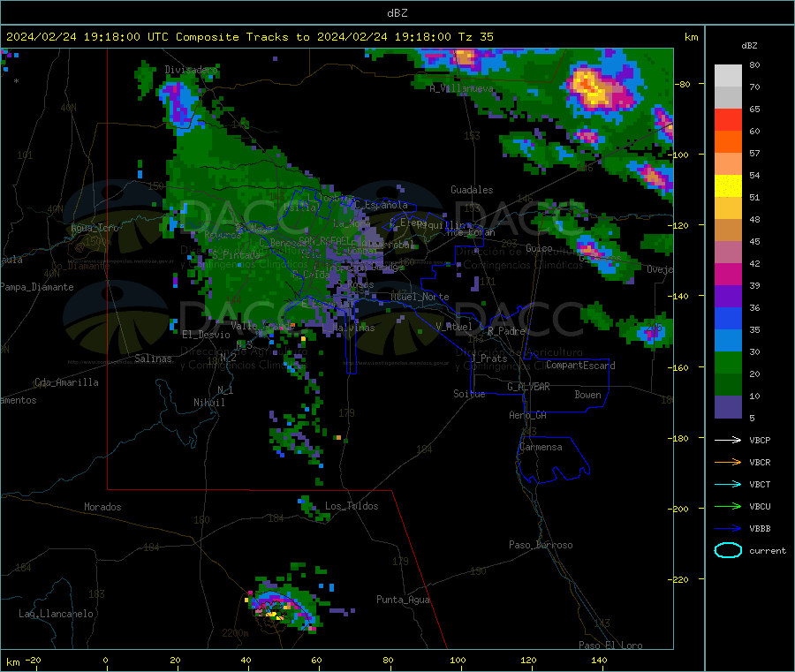Click the Paso_Barroso label
The image size is (795, 672).
pos(541,545)
